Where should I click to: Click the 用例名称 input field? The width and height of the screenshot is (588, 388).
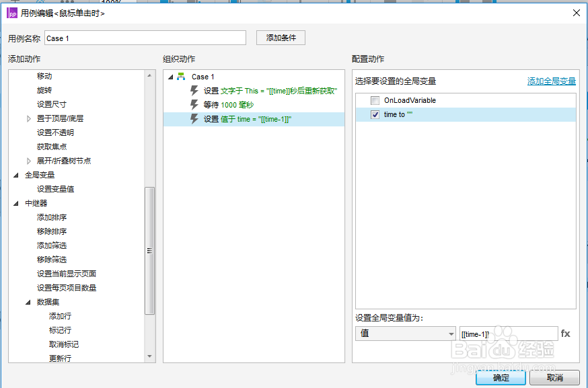pos(145,38)
